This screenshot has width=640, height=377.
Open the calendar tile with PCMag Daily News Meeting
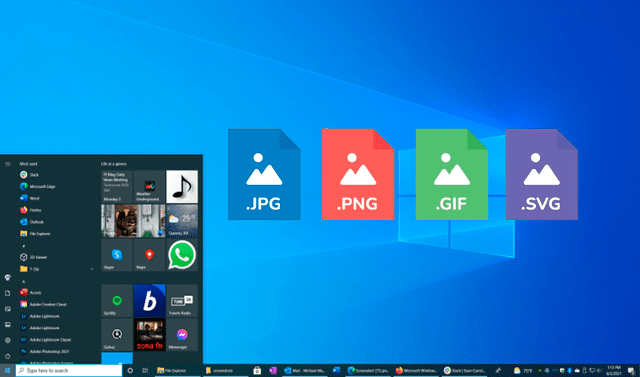(x=117, y=186)
